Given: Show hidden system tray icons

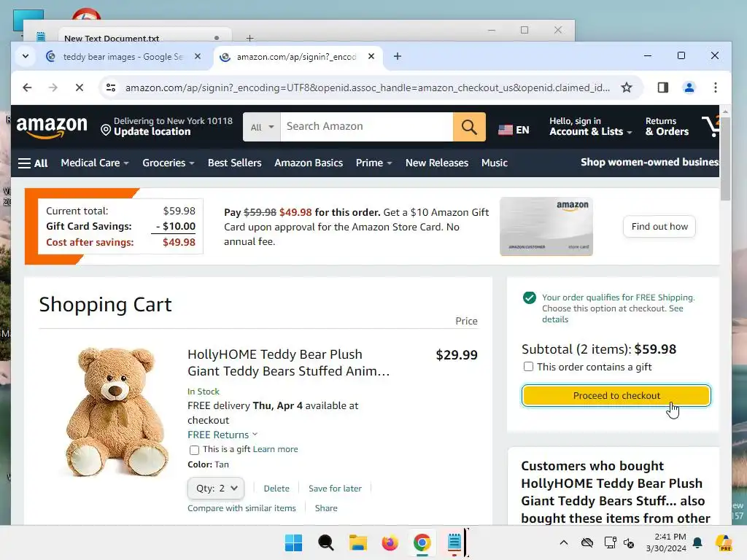Looking at the screenshot, I should coord(564,542).
